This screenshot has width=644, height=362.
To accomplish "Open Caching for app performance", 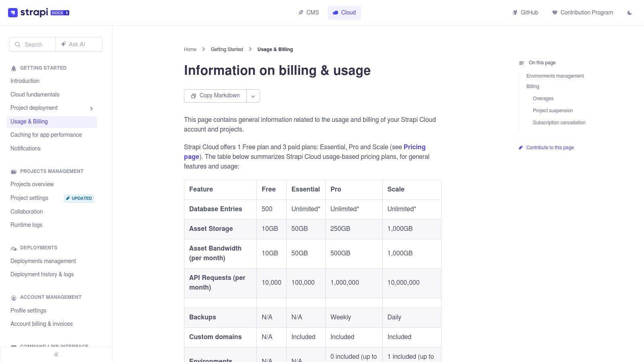I will click(46, 135).
